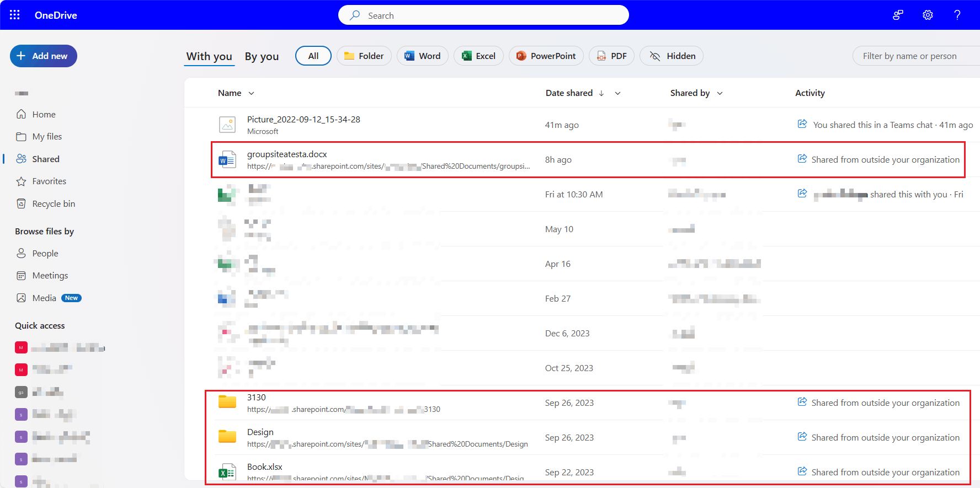Filter shared items by Word
The height and width of the screenshot is (488, 980).
(x=423, y=56)
